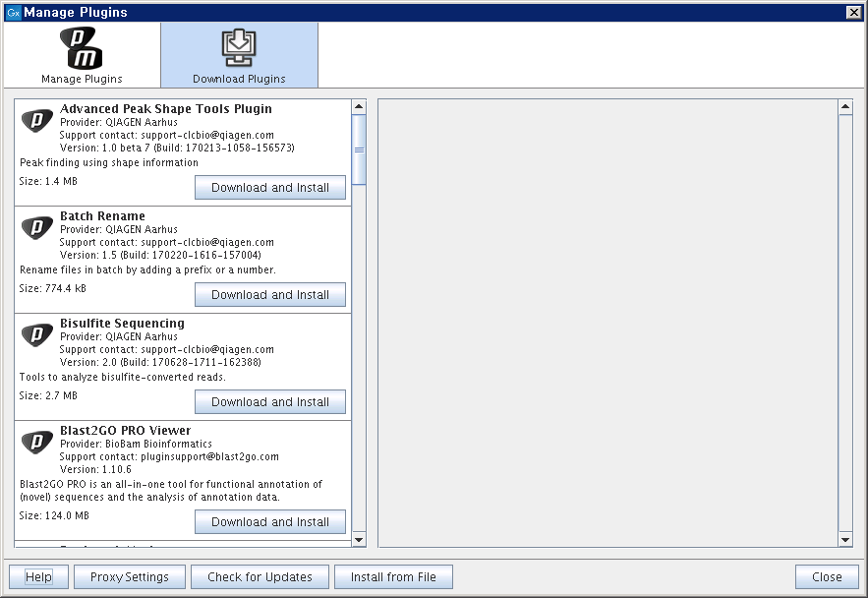Download and install Advanced Peak Shape Tools Plugin
Image resolution: width=868 pixels, height=598 pixels.
270,188
